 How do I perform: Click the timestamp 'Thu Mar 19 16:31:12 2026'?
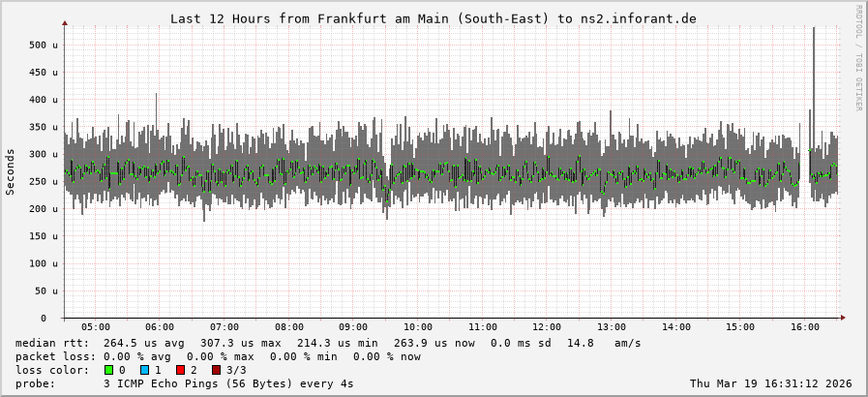pyautogui.click(x=770, y=383)
